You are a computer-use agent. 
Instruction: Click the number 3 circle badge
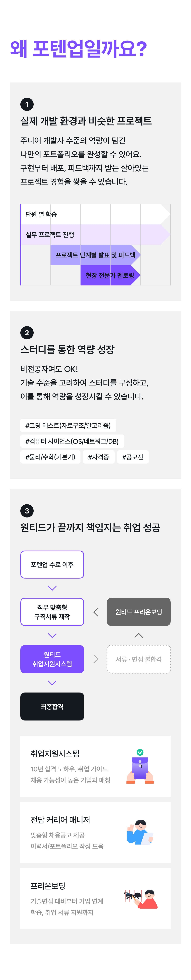coord(27,511)
